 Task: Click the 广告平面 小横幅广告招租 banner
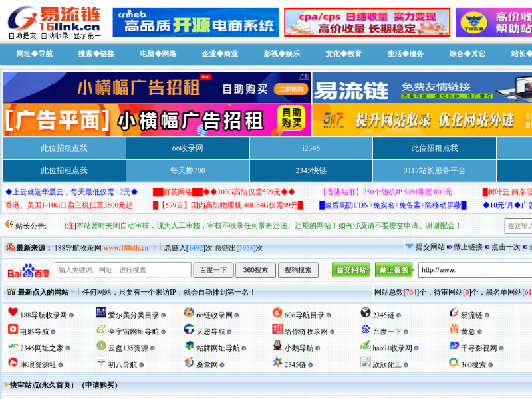[x=156, y=120]
